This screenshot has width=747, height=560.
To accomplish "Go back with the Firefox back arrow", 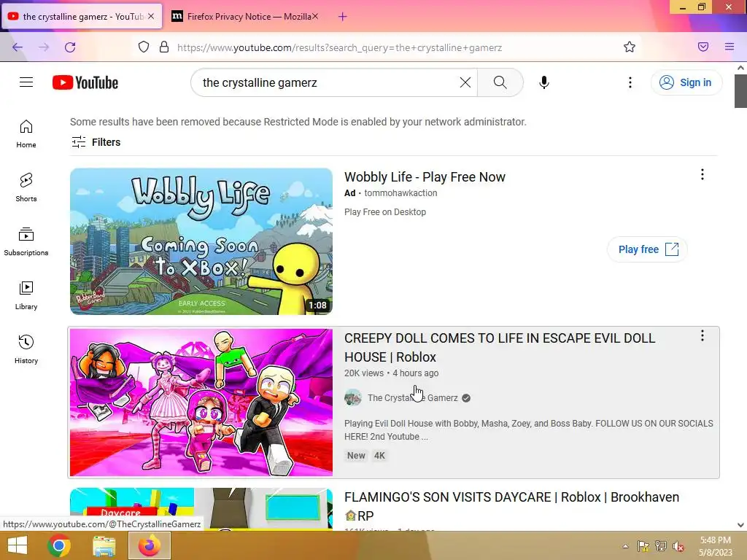I will click(18, 47).
